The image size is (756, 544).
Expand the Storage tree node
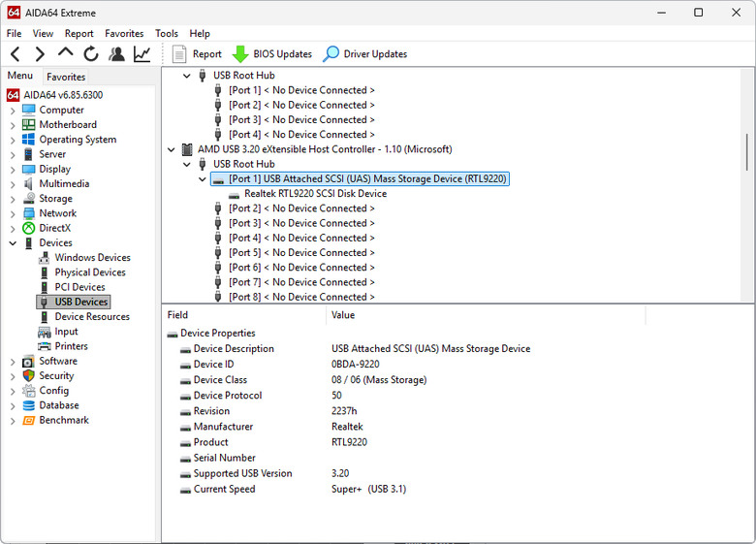[x=13, y=199]
